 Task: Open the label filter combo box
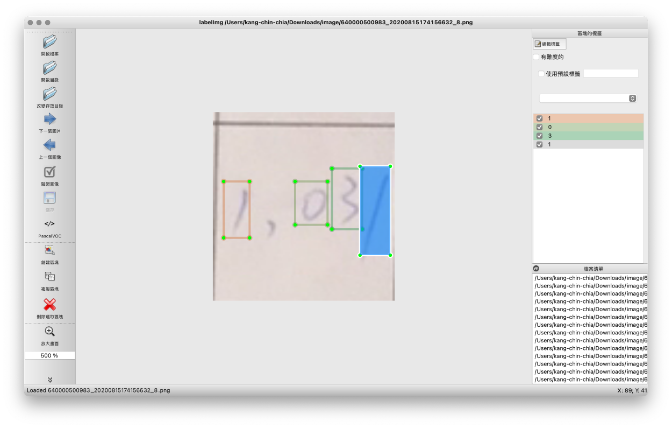coord(588,98)
